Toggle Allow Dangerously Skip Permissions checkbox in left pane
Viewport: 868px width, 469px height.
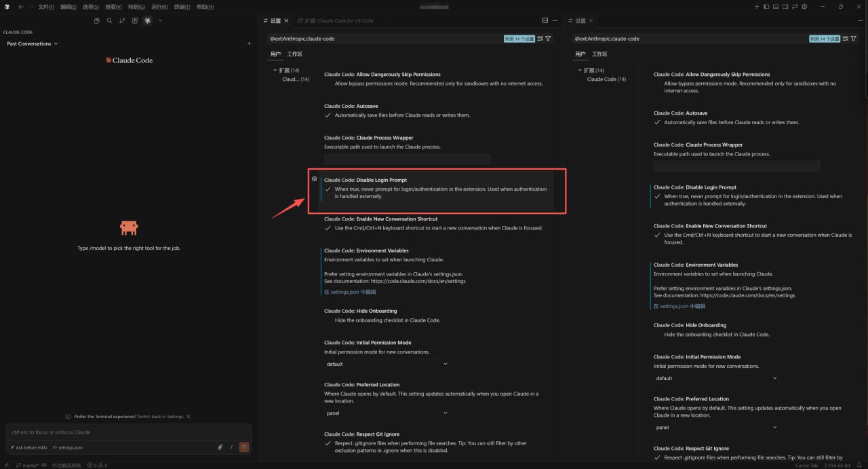(328, 83)
